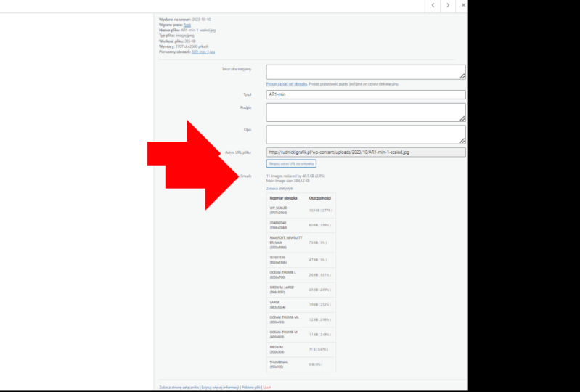Click the 'Wymiary: 1707 do 2560 pikseli' line
The width and height of the screenshot is (580, 392).
(x=184, y=46)
